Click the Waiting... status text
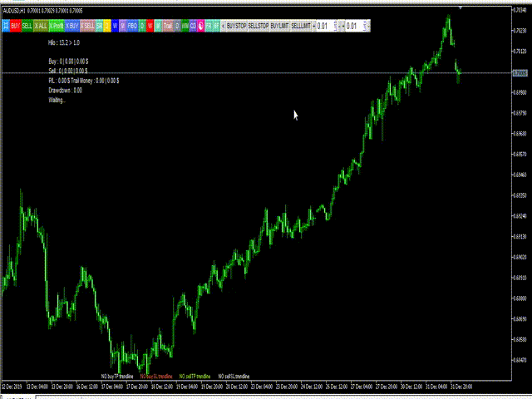Screen dimensions: 532x399 [x=57, y=100]
